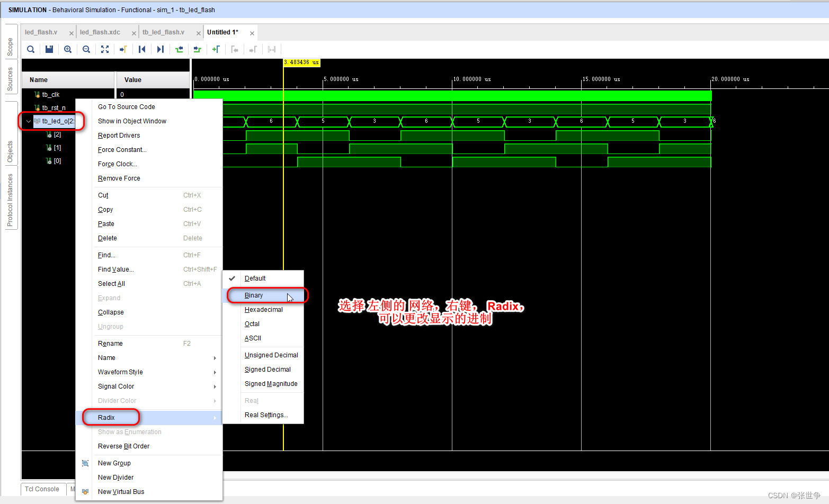Image resolution: width=829 pixels, height=504 pixels.
Task: Click the Add Marker icon
Action: click(x=216, y=49)
